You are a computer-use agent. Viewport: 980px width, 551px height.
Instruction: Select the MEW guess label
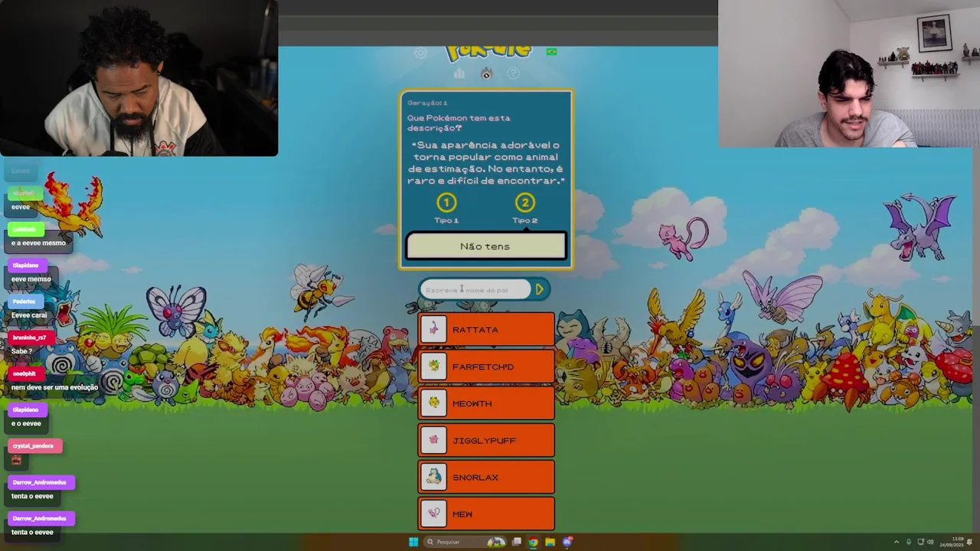[462, 514]
